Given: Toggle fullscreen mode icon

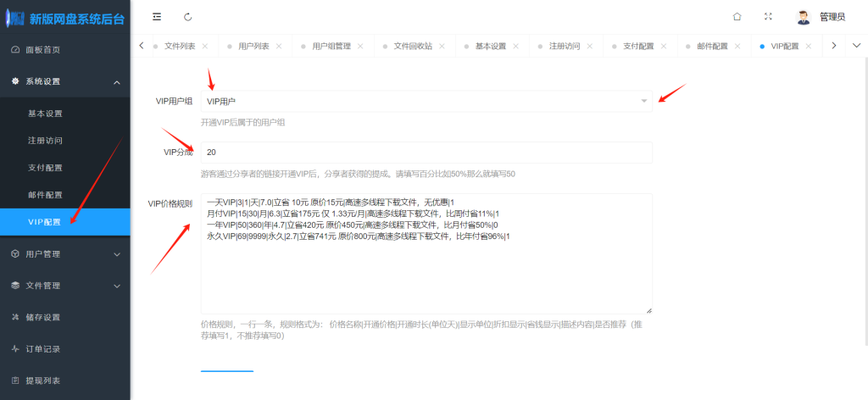Looking at the screenshot, I should coord(768,17).
